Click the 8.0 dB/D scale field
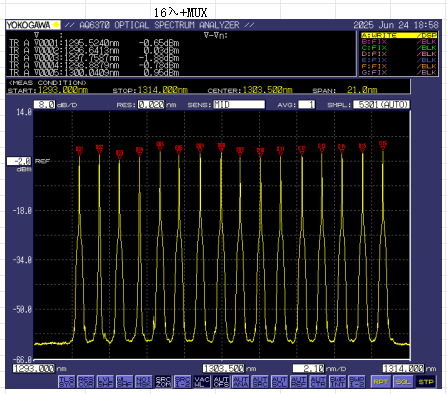The image size is (447, 394). [45, 105]
